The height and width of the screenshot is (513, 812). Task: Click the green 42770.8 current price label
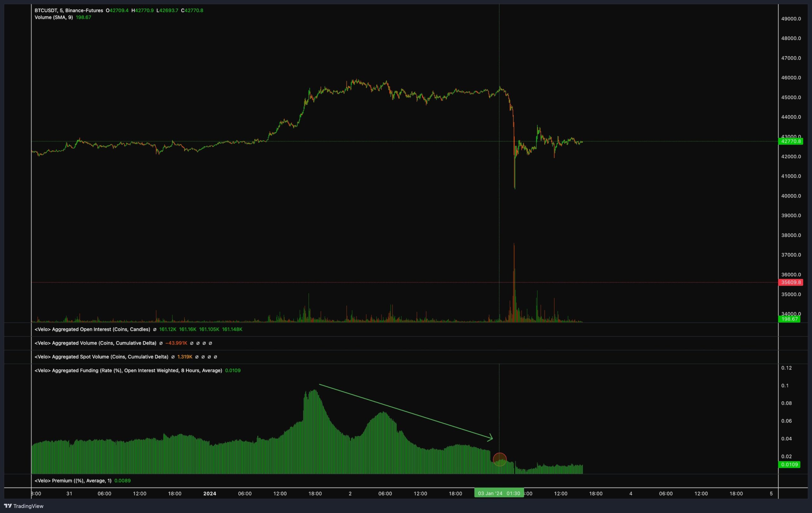tap(790, 141)
